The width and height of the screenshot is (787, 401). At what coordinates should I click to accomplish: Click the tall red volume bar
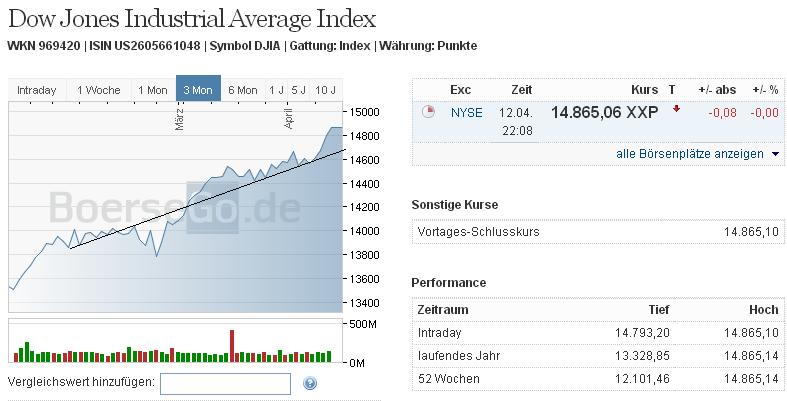tap(232, 346)
